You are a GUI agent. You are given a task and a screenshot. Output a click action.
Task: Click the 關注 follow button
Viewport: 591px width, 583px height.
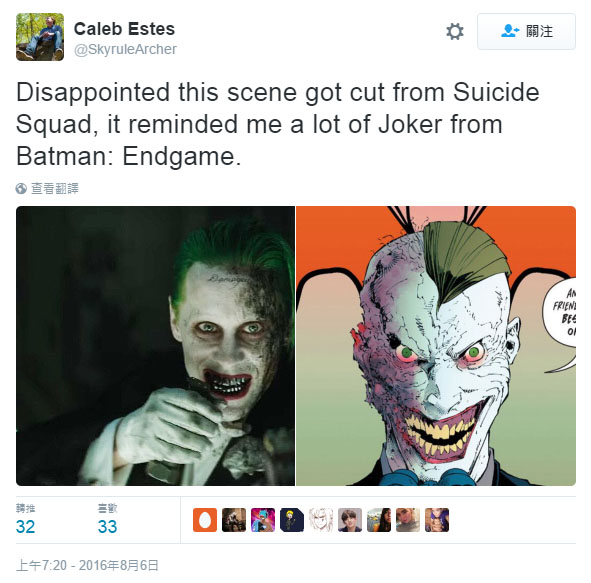526,31
